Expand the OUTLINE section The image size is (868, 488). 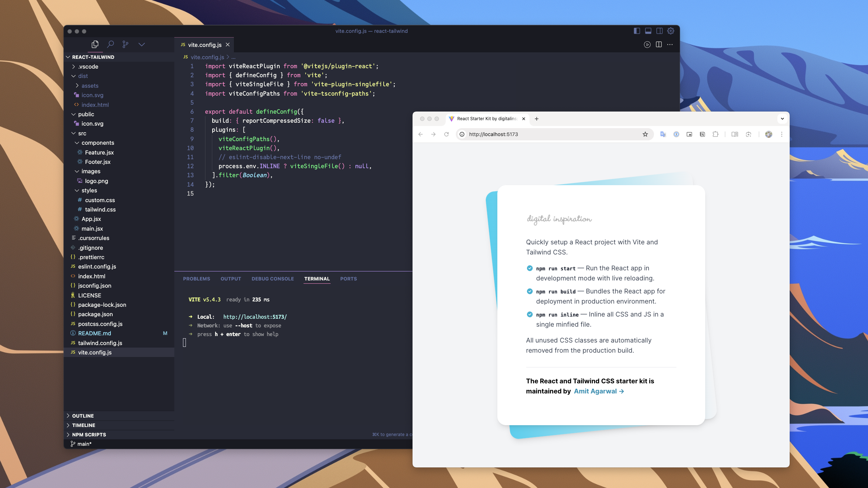click(x=83, y=416)
